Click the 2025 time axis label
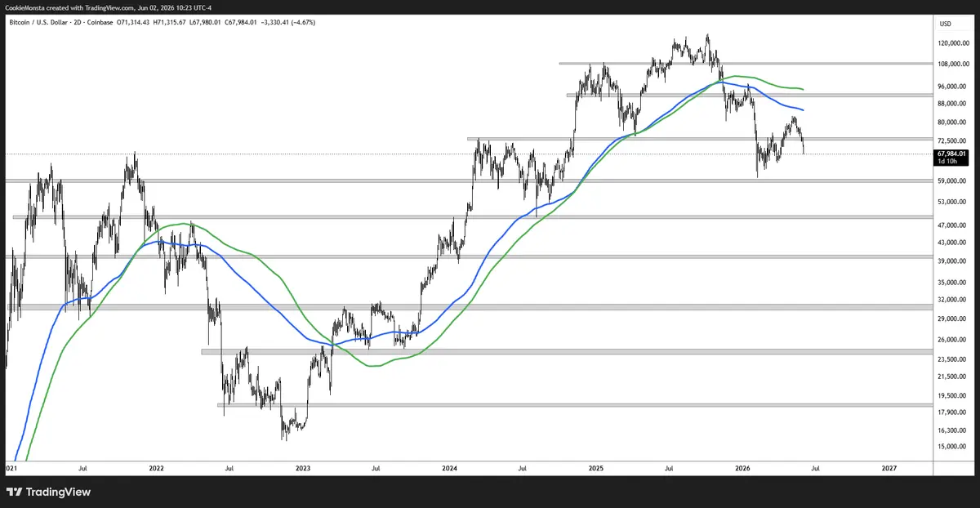Screen dimensions: 980x508 (596, 469)
